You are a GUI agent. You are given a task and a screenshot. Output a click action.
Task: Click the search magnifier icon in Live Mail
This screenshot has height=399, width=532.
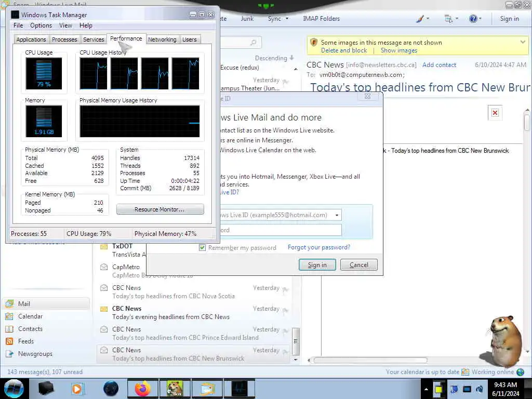[x=254, y=43]
